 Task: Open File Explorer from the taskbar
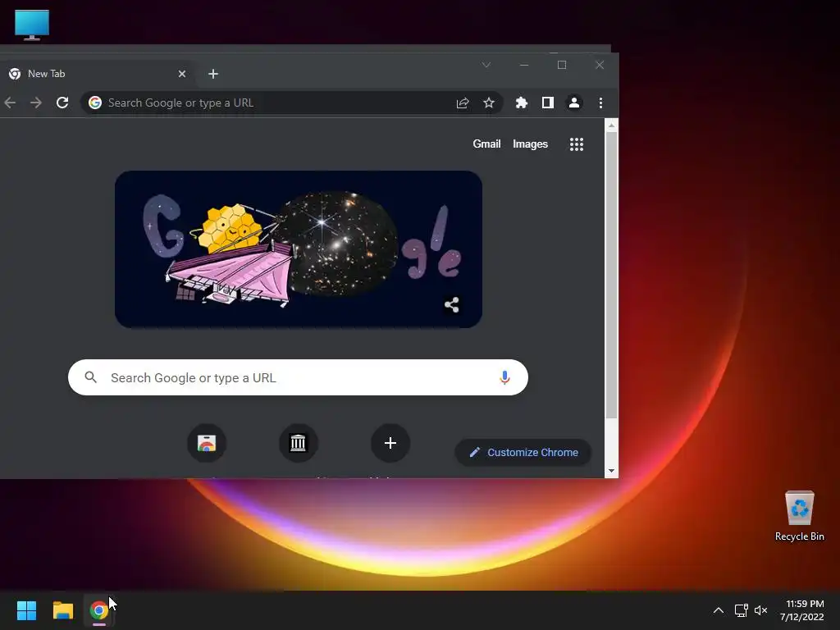click(62, 610)
